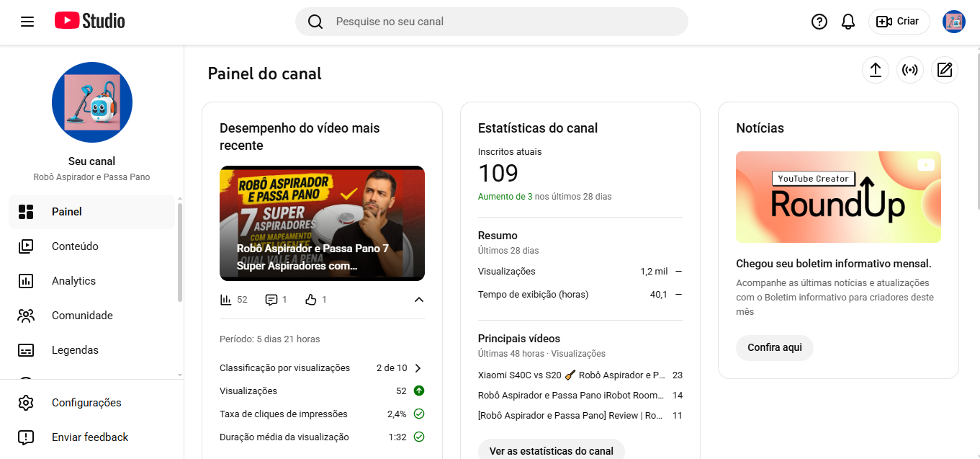
Task: Click the create post pencil icon
Action: (945, 70)
